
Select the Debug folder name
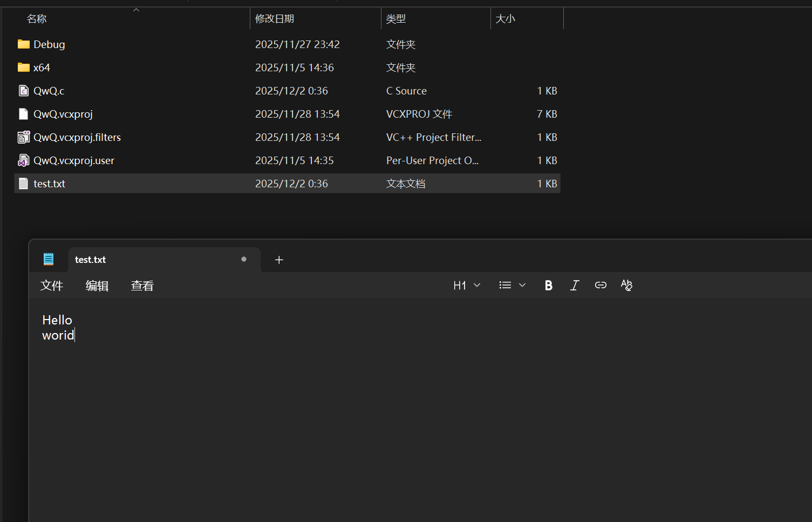[x=49, y=44]
